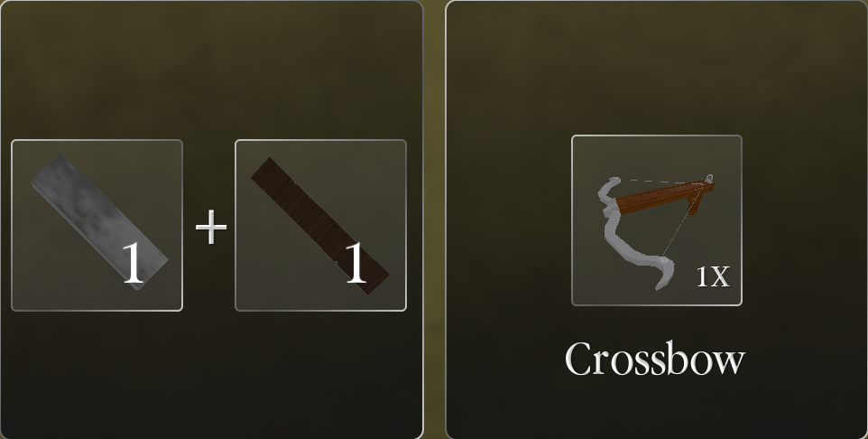Viewport: 868px width, 439px height.
Task: Click the plus sign between ingredients
Action: click(x=211, y=227)
